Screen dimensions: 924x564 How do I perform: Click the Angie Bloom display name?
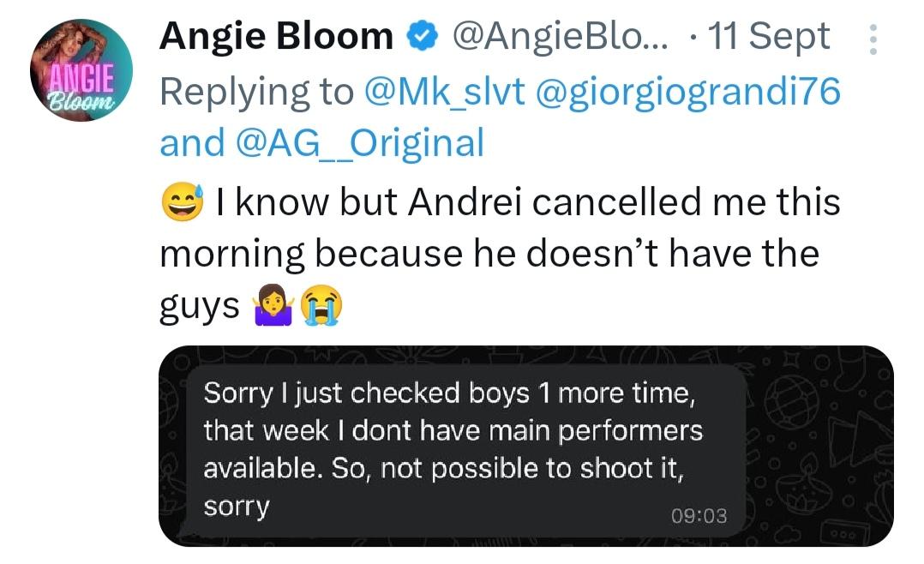pos(276,35)
